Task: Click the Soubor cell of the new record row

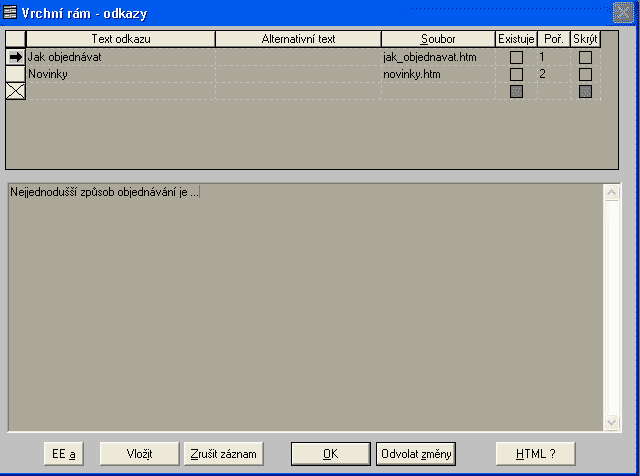Action: 438,91
